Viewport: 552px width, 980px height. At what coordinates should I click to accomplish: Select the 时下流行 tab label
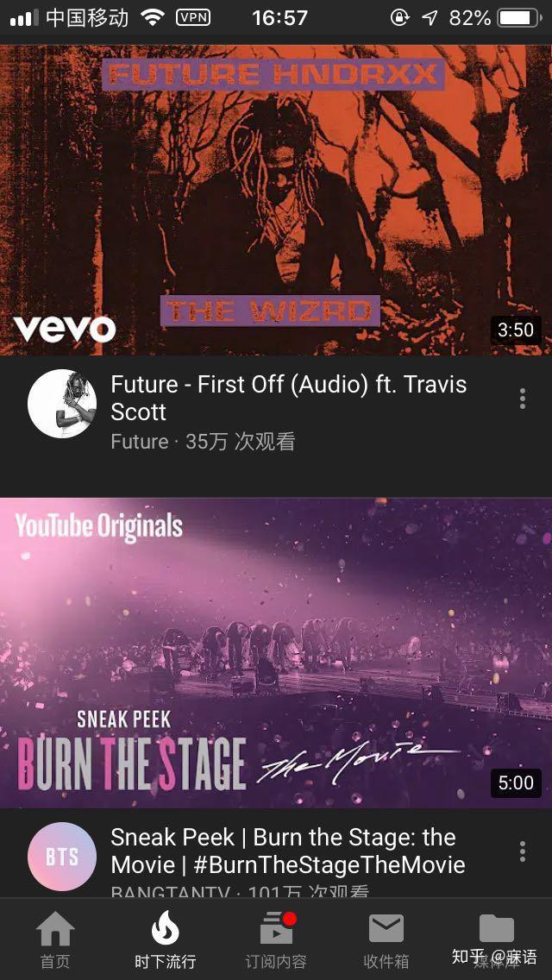(x=166, y=961)
